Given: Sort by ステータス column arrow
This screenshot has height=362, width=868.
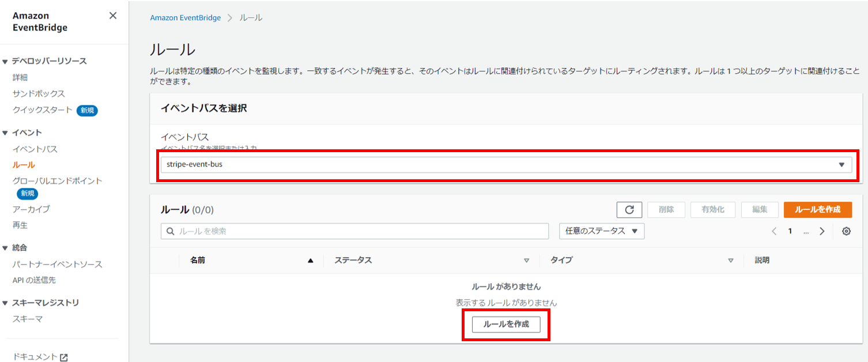Looking at the screenshot, I should (526, 261).
